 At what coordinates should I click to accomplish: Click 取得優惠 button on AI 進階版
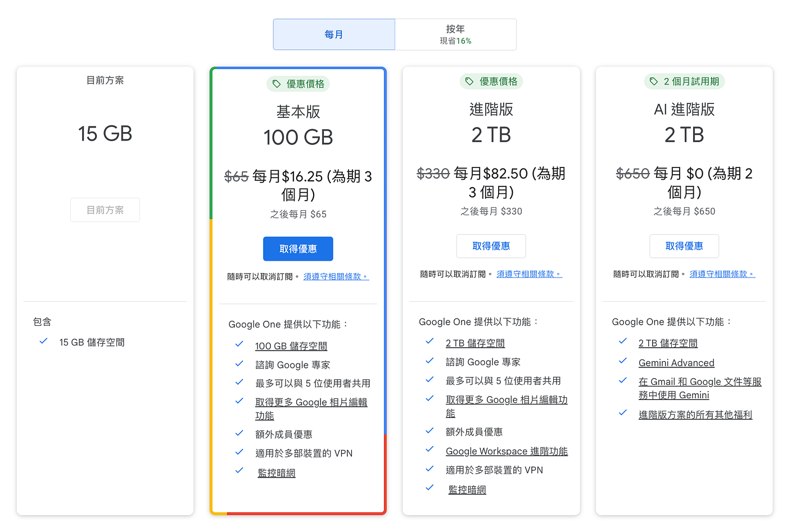684,245
